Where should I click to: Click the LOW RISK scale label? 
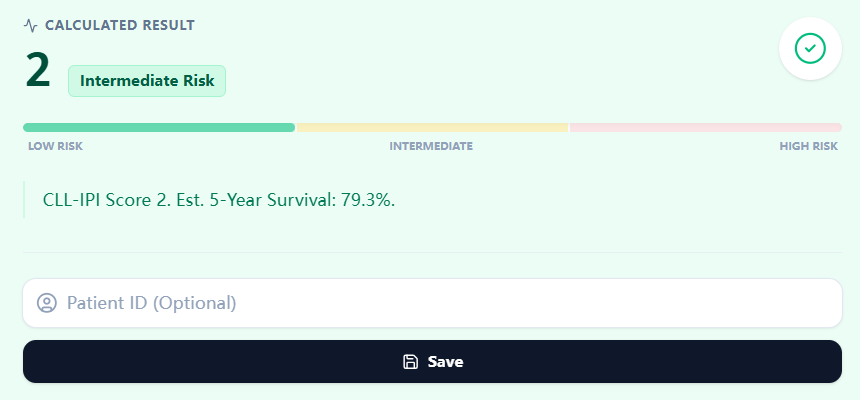tap(55, 147)
